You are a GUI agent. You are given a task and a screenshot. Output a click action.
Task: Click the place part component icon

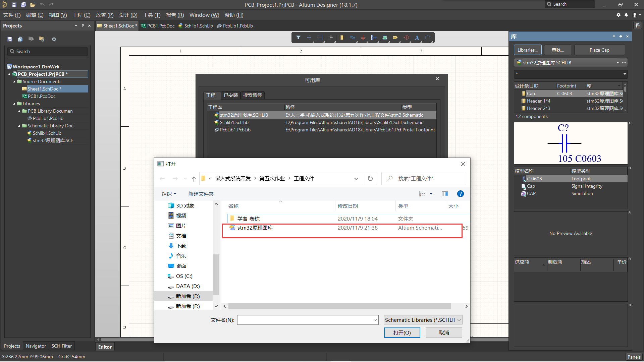(x=341, y=38)
